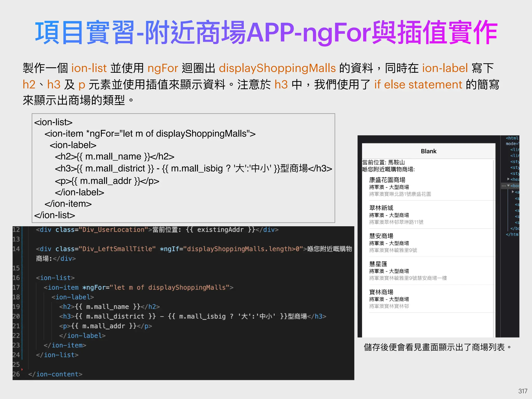Click *ngFor attribute in the dark editor
Image resolution: width=532 pixels, height=399 pixels.
point(94,287)
